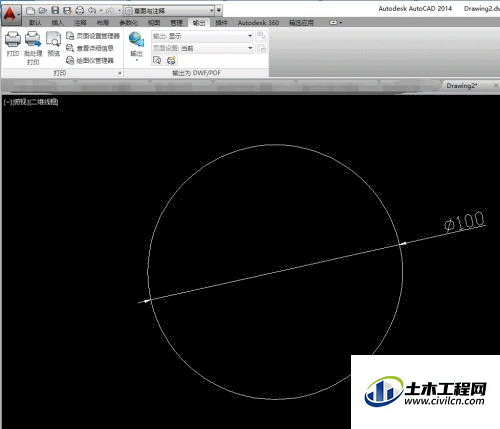The height and width of the screenshot is (429, 500).
Task: Open the AutoCAD application menu button
Action: 11,15
